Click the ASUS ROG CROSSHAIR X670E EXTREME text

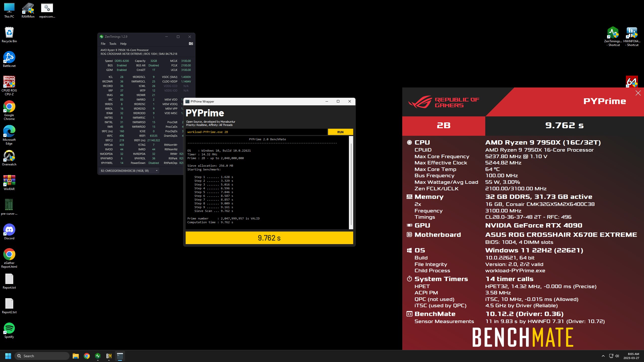pyautogui.click(x=561, y=235)
